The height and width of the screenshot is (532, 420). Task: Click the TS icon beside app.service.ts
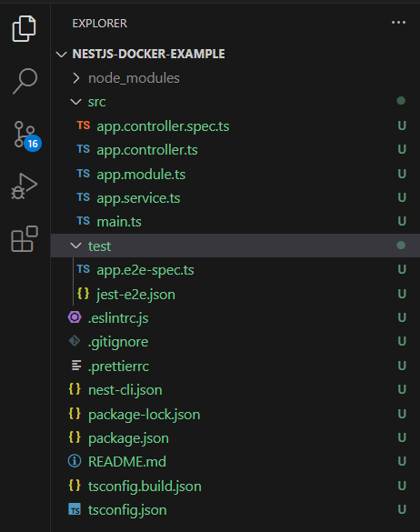point(83,197)
